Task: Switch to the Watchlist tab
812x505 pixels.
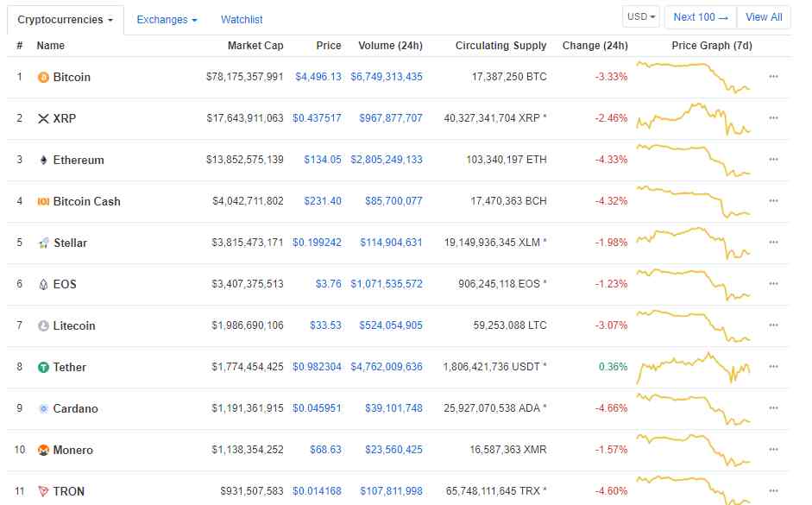Action: (x=242, y=19)
